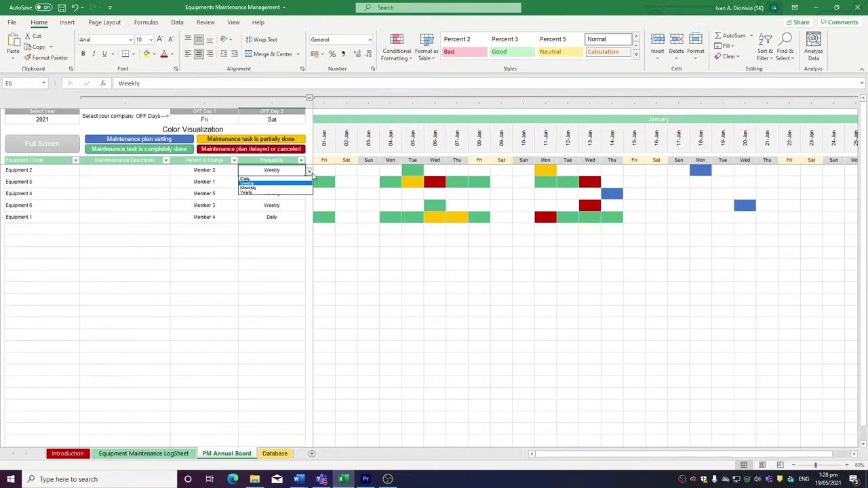
Task: Open Maintenance Description column filter
Action: [x=166, y=161]
